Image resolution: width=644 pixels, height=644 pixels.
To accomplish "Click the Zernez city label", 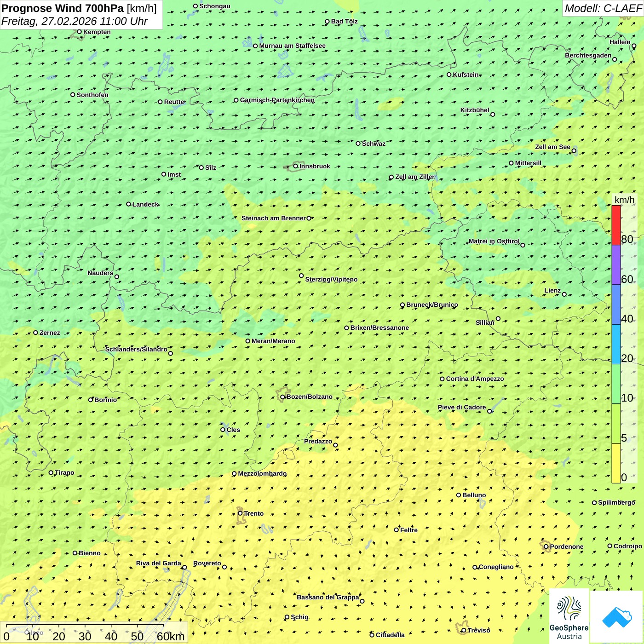I will [x=50, y=333].
